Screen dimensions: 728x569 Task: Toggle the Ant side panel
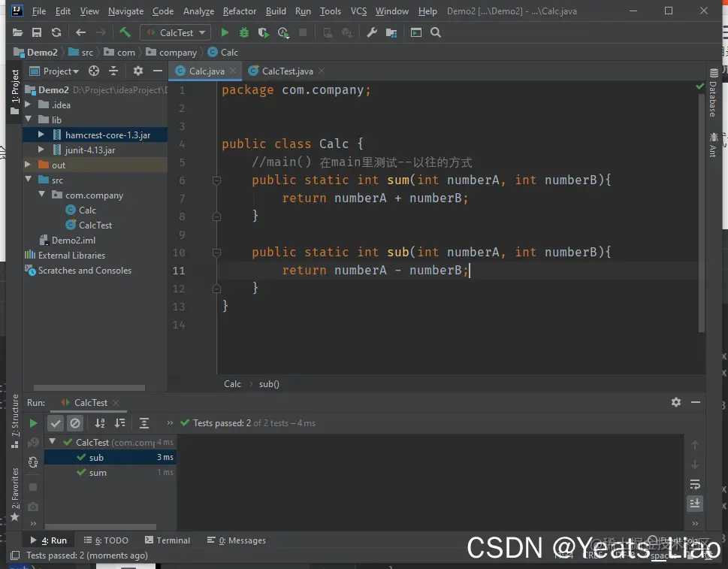click(x=714, y=145)
